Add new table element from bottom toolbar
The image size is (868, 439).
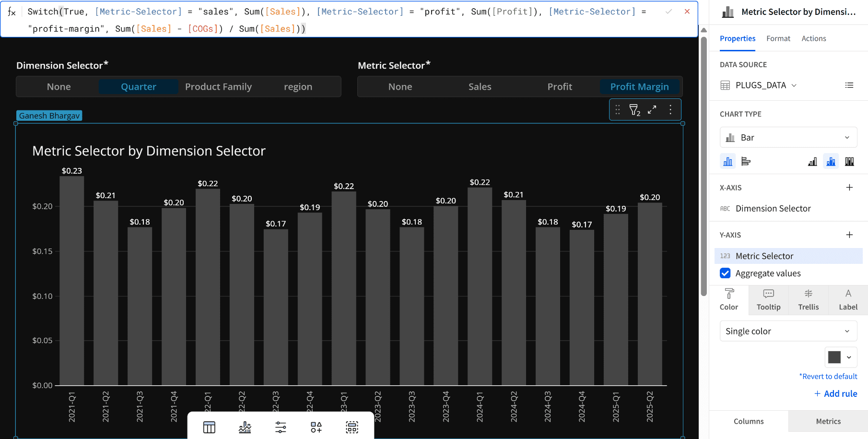tap(209, 427)
